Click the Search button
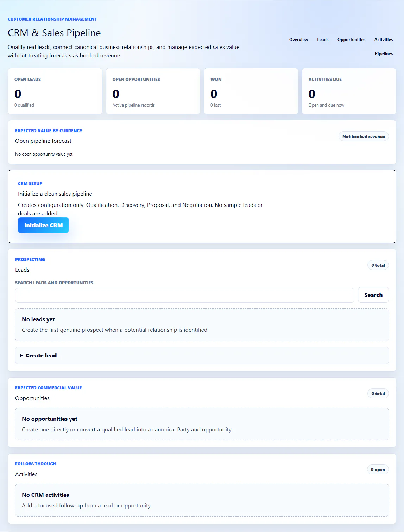This screenshot has width=404, height=532. pos(373,295)
